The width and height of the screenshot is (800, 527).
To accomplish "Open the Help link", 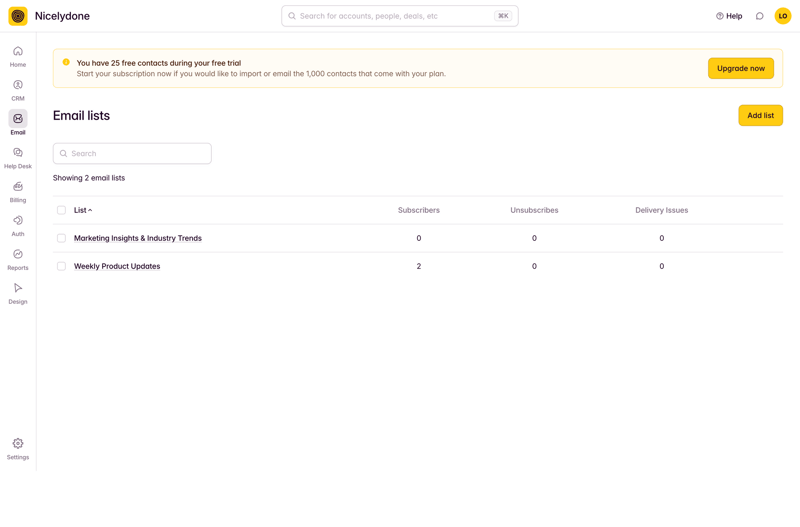I will click(729, 16).
